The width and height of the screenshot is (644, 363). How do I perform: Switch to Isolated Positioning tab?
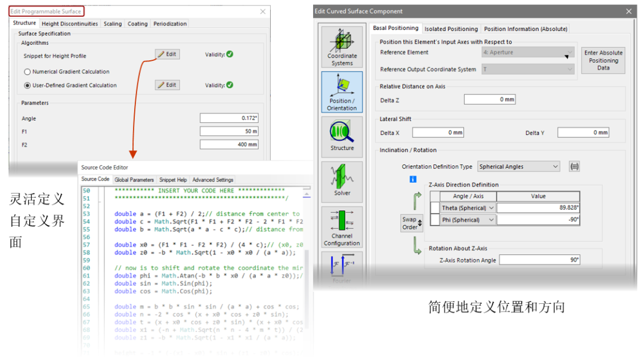[x=451, y=29]
